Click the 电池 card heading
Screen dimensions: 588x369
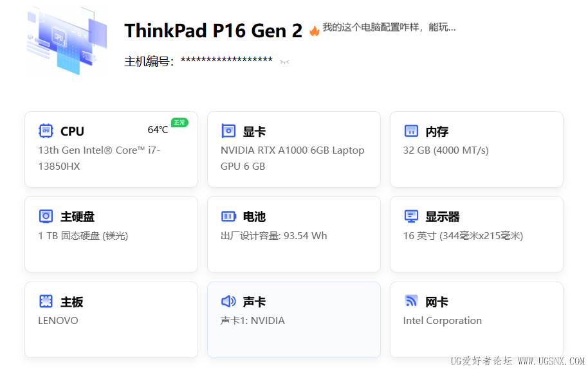(x=254, y=216)
